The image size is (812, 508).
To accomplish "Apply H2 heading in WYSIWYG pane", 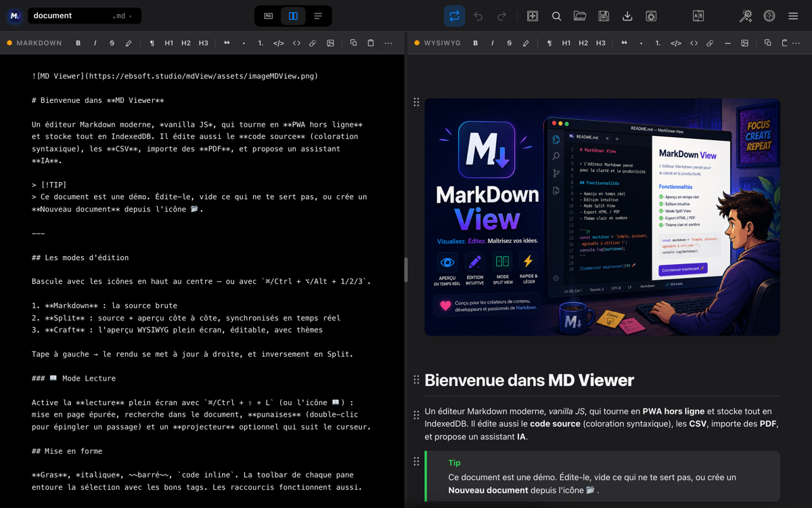I will click(x=583, y=43).
